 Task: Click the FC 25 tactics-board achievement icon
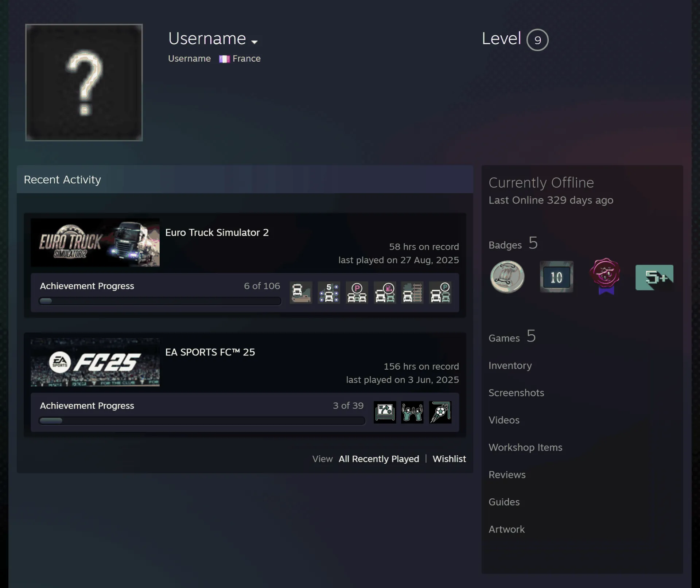click(385, 412)
